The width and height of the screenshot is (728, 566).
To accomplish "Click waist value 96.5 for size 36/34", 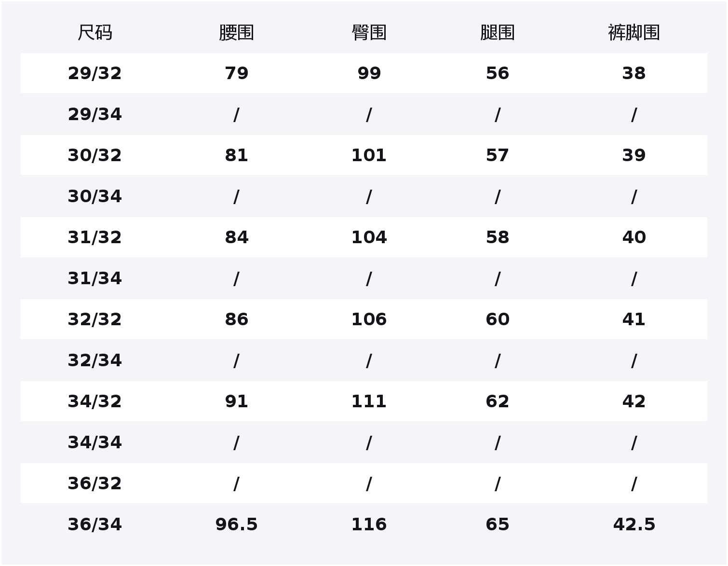I will (236, 525).
